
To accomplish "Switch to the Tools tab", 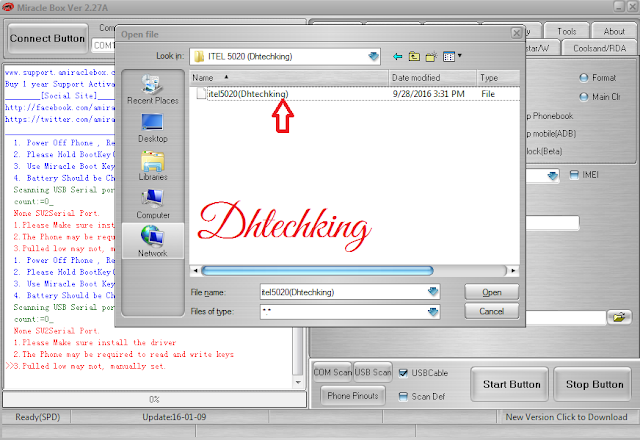I will [567, 31].
